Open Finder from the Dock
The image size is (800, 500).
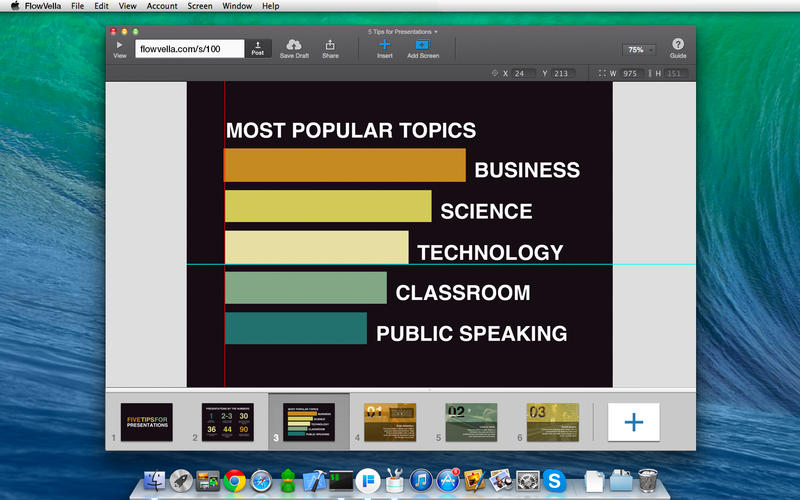click(155, 481)
